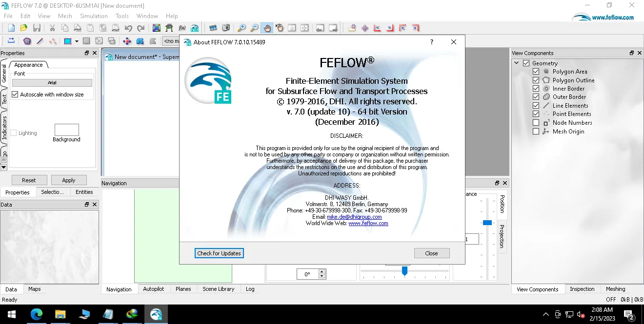644x324 pixels.
Task: Open the mesh generator dropdown arrow
Action: pos(77,41)
